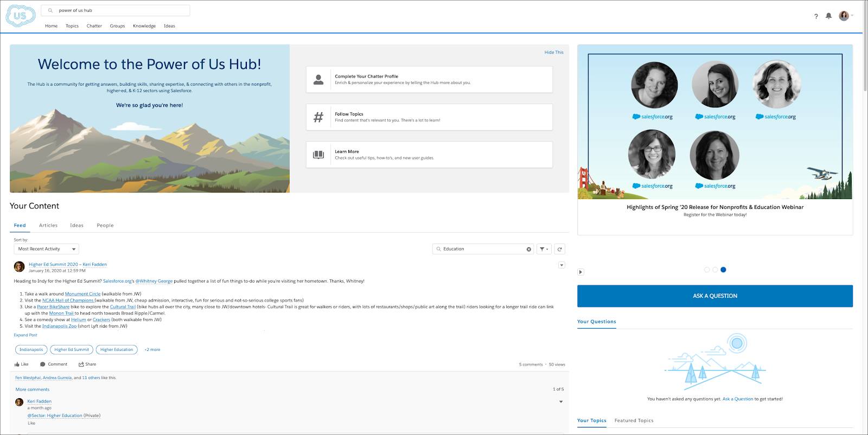Open the Follow Topics card

click(429, 117)
